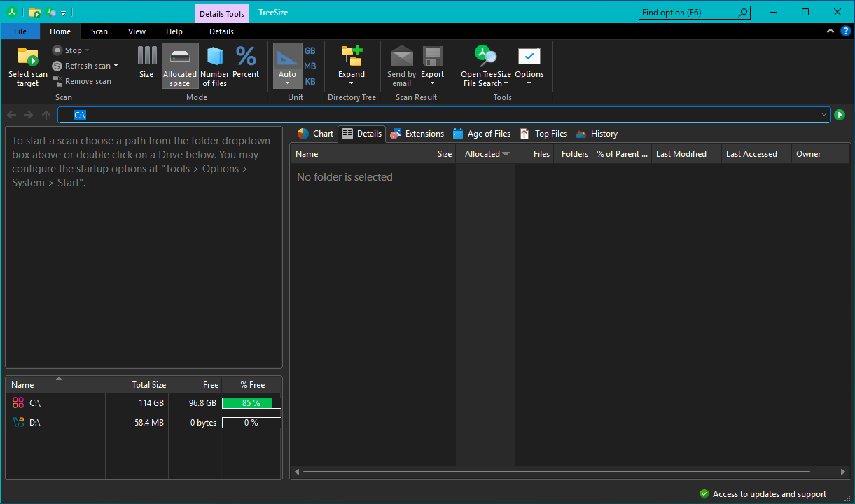
Task: Open the Export dropdown
Action: point(432,83)
